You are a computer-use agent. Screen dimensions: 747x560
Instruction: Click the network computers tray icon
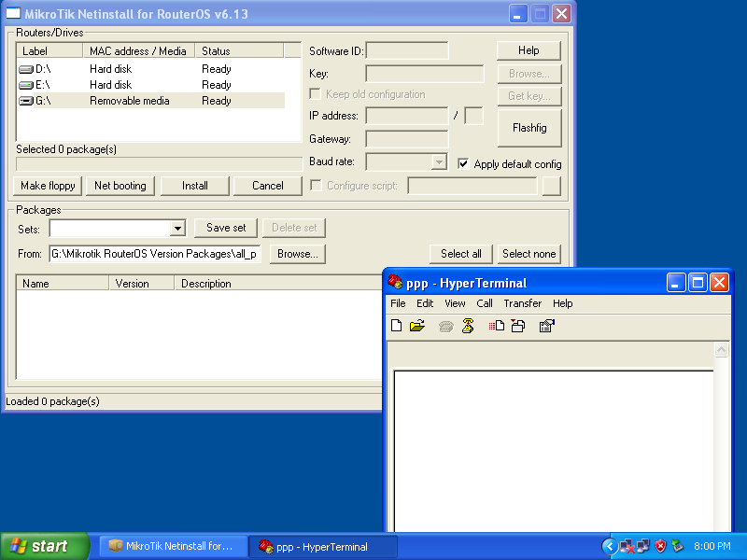pyautogui.click(x=642, y=546)
